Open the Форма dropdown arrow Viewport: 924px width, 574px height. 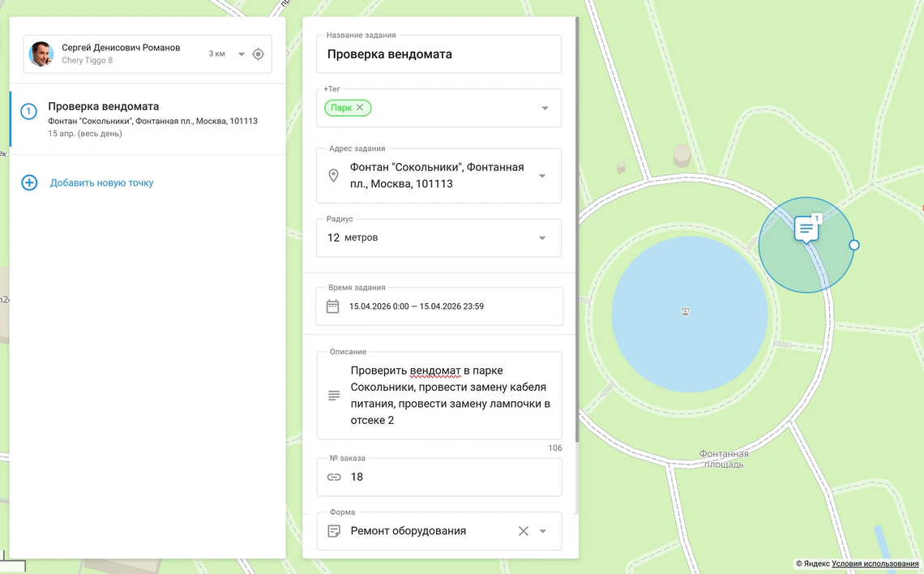pyautogui.click(x=541, y=530)
